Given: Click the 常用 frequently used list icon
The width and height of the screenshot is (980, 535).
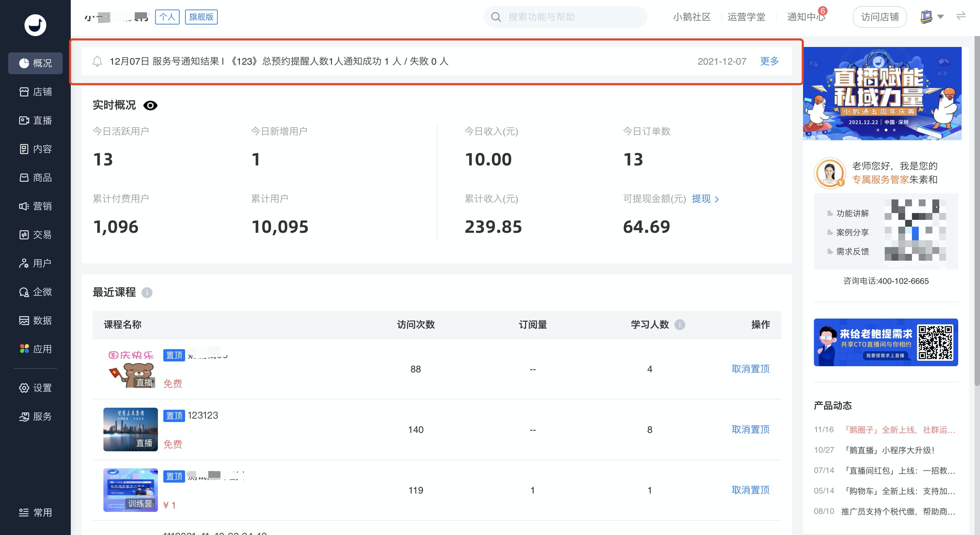Looking at the screenshot, I should click(x=24, y=513).
